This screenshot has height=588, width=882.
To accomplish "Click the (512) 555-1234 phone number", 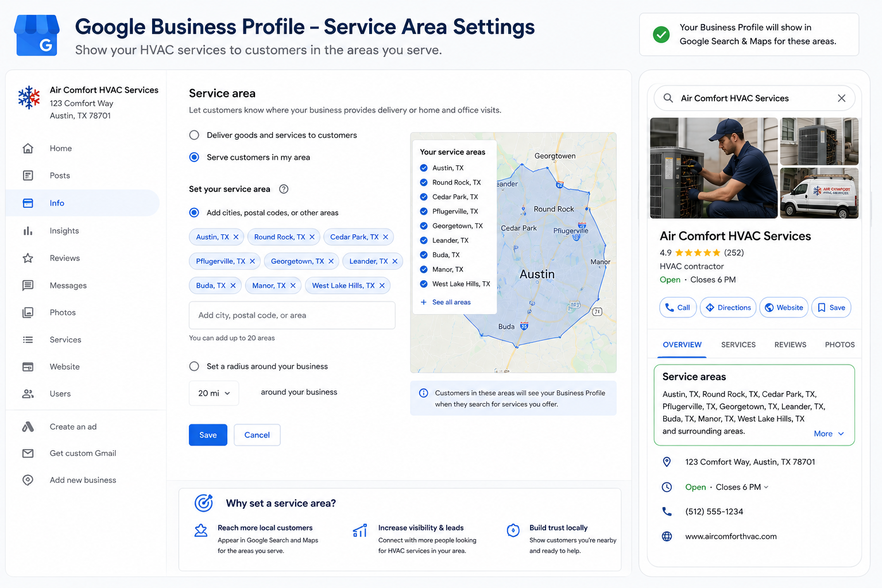I will [x=714, y=512].
